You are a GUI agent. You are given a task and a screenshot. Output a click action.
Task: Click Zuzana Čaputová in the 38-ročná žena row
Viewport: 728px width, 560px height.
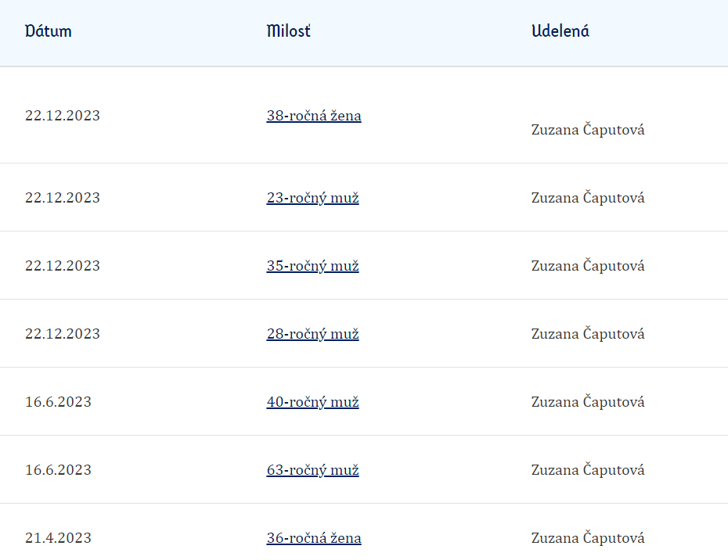[x=588, y=130]
